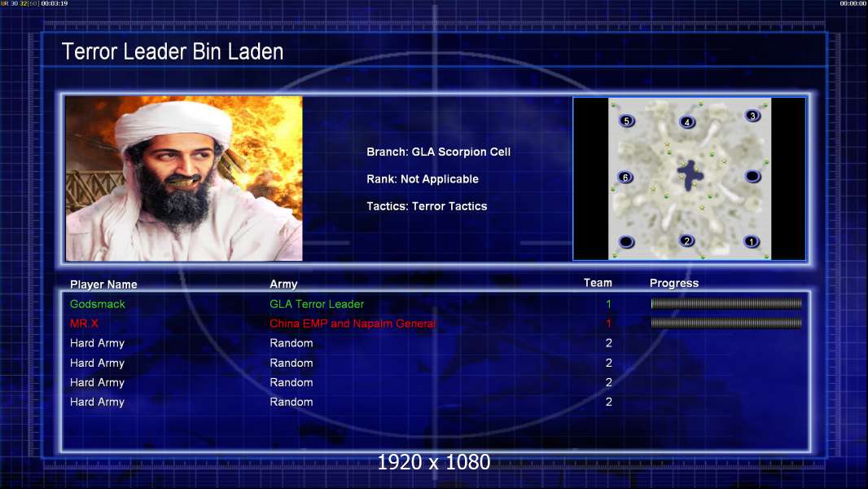Click the 'Rank: Not Applicable' line

[x=423, y=178]
